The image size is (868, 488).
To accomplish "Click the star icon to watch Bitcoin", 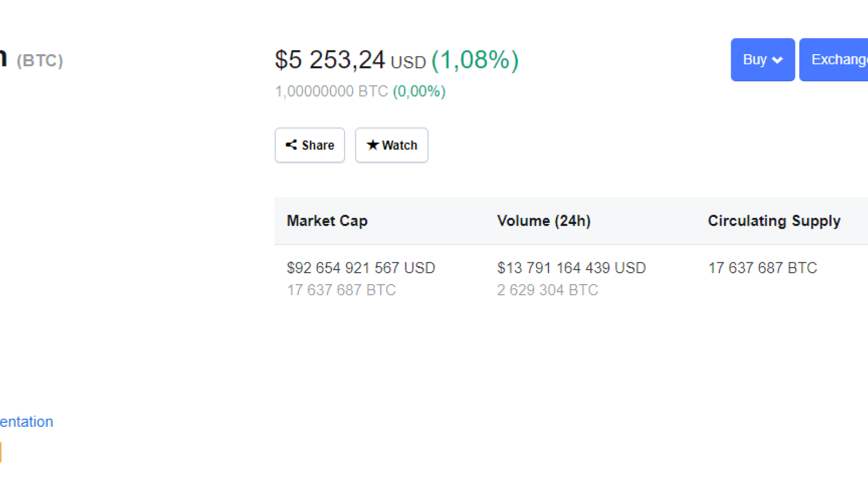I will [x=373, y=145].
